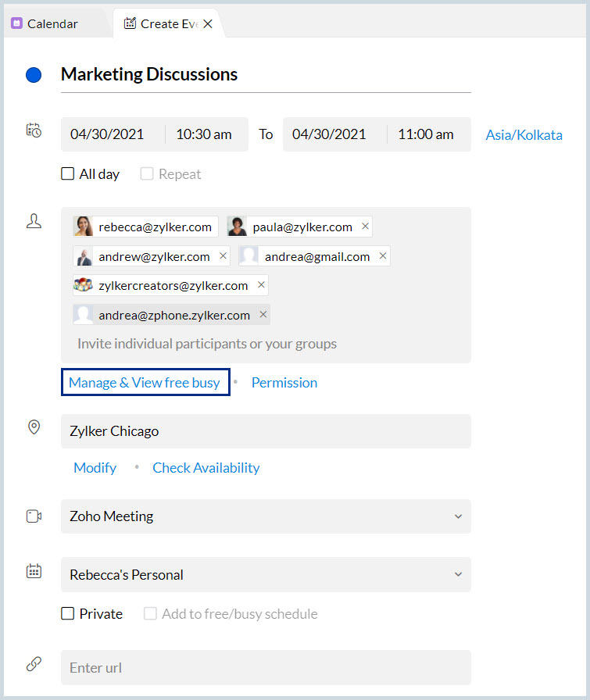The image size is (590, 700).
Task: Expand the Zoho Meeting dropdown
Action: coord(457,516)
